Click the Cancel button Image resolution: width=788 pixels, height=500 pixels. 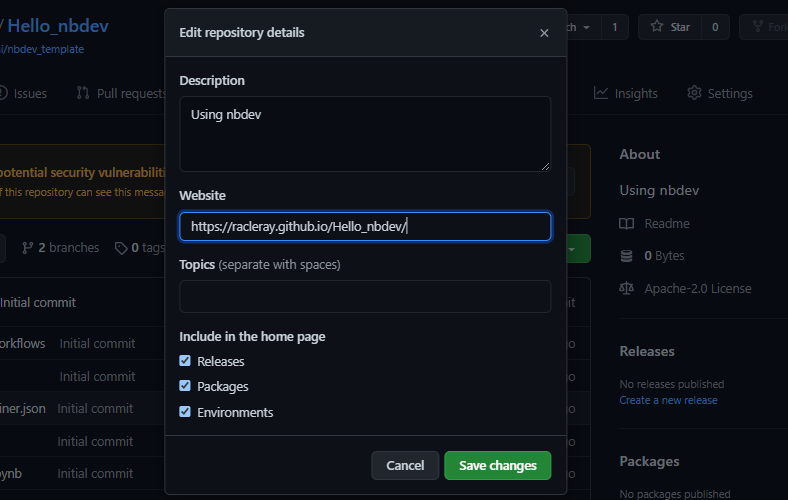pos(405,465)
